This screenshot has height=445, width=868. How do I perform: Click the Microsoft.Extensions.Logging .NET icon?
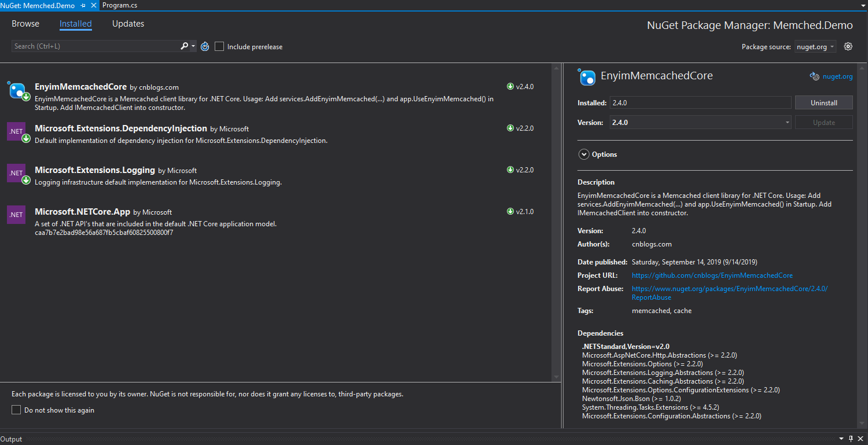tap(16, 173)
